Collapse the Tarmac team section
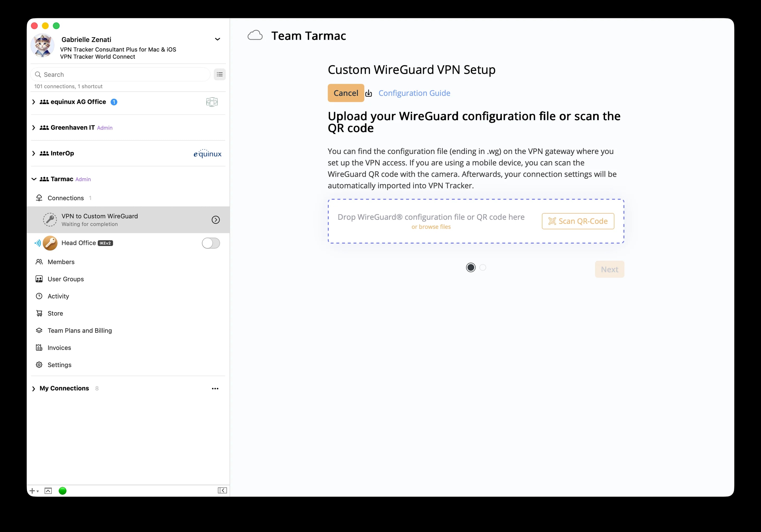 34,179
